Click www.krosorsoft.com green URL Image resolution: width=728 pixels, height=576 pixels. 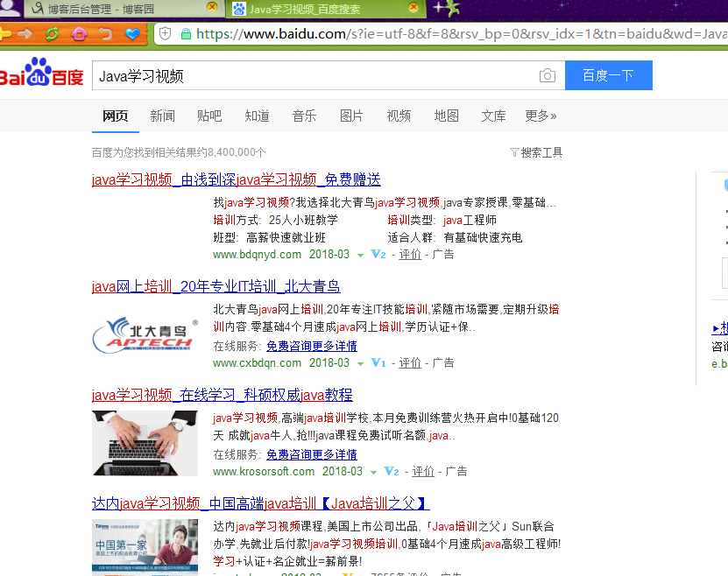pyautogui.click(x=264, y=471)
